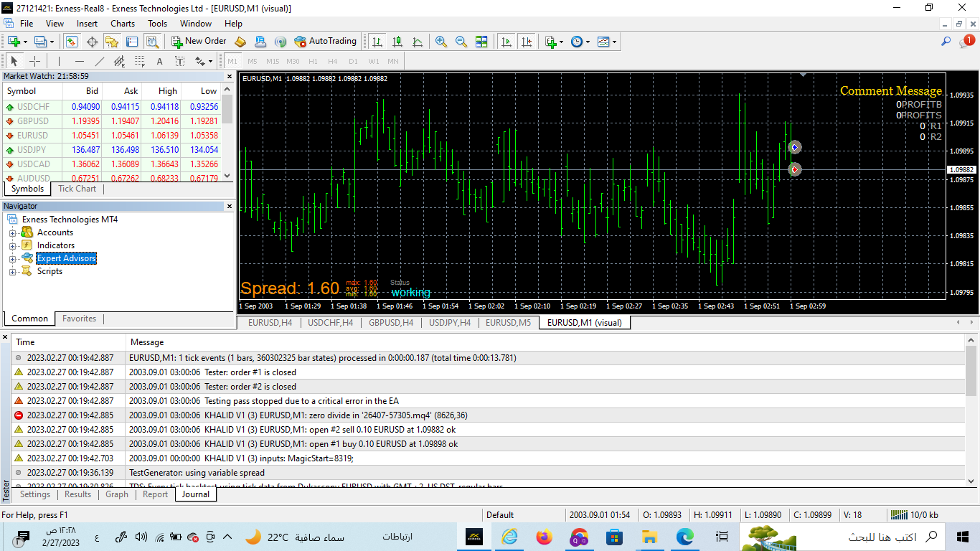
Task: Switch chart to line chart type
Action: (418, 42)
